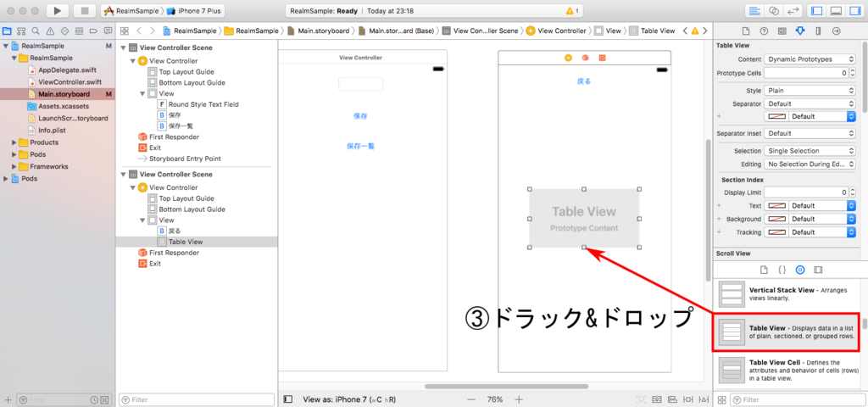Open the Background color Default picker
This screenshot has width=868, height=407.
point(810,219)
